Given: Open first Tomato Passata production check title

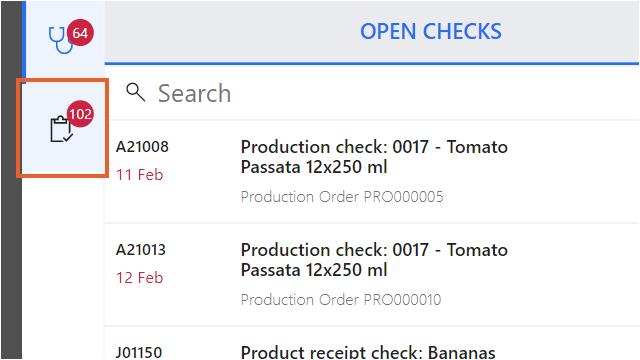Looking at the screenshot, I should 374,157.
